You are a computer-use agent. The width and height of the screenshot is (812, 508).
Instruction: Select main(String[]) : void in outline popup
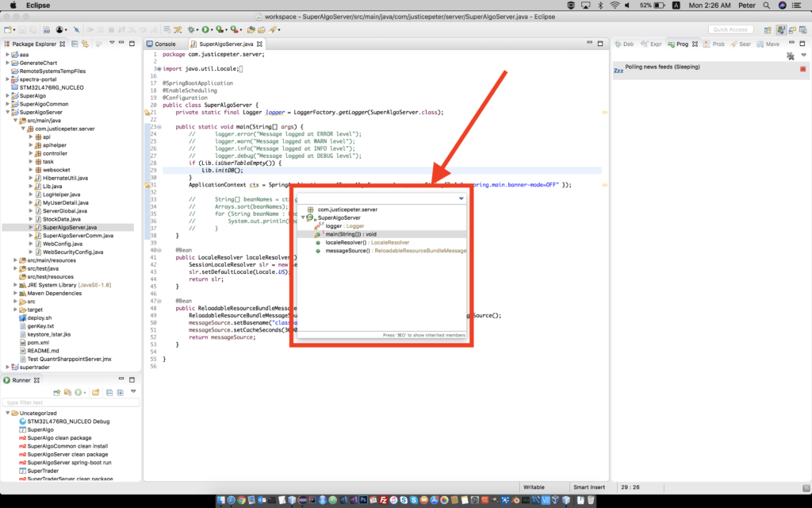[x=350, y=234]
